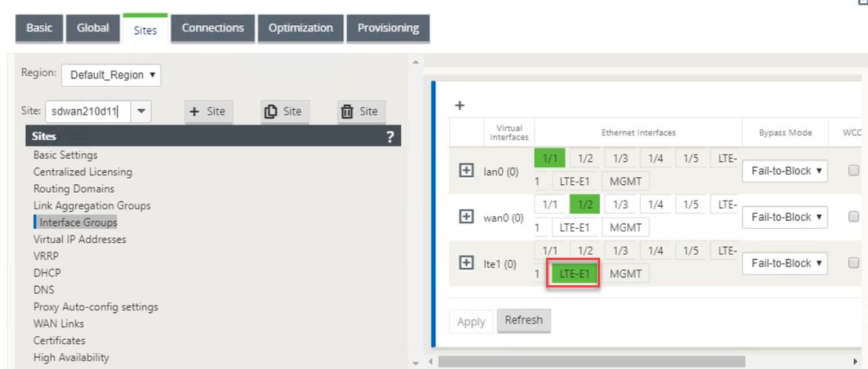Toggle interface 1/4 in wan0 row
The image size is (868, 369).
[x=656, y=204]
